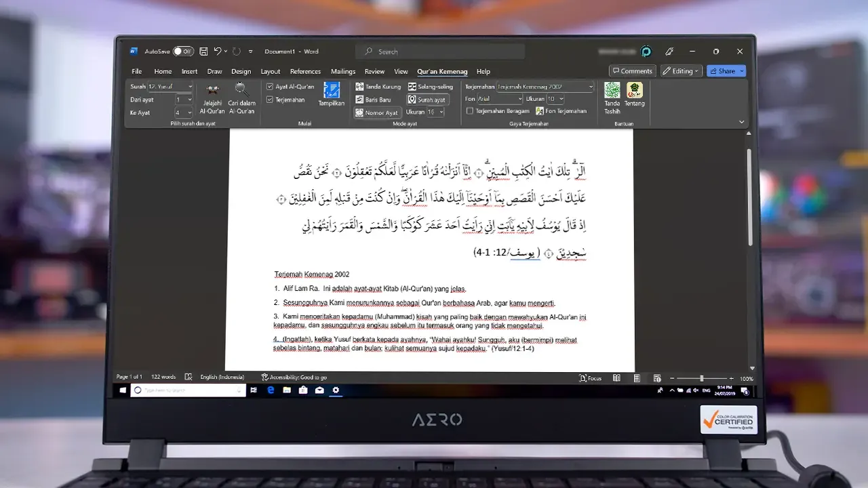Switch to the Qur'an Kemenag tab
Viewport: 868px width, 488px height.
[442, 71]
